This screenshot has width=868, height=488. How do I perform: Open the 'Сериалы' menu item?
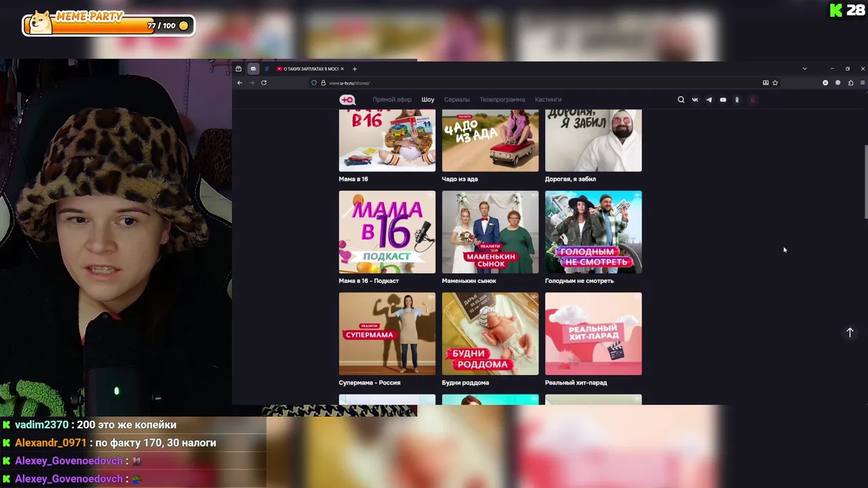[457, 100]
